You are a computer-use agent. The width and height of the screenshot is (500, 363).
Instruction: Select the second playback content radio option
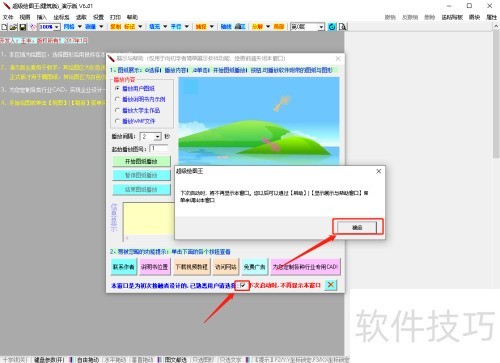pos(117,99)
